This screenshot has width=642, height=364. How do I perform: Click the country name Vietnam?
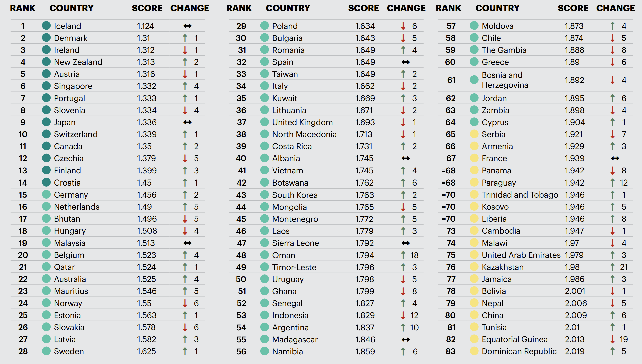[x=288, y=171]
